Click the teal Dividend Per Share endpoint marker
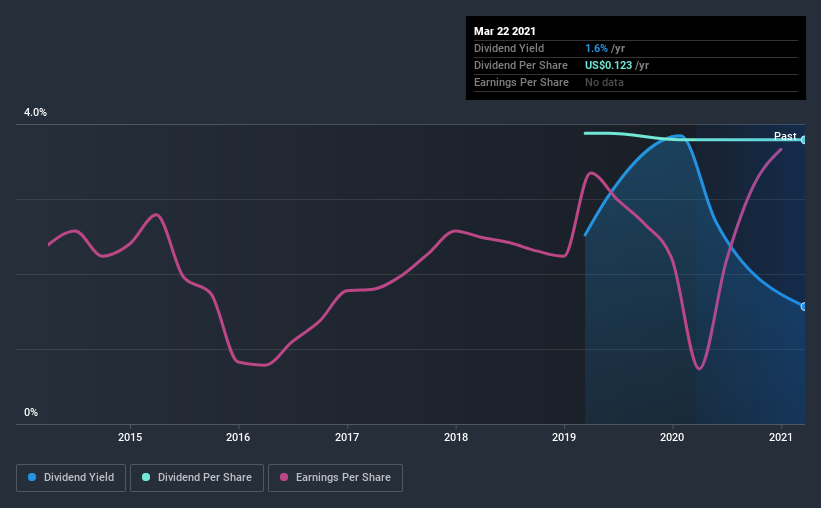Viewport: 821px width, 508px height. click(804, 140)
